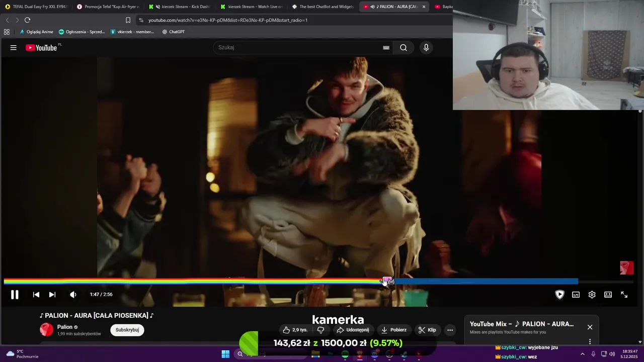
Task: Click the 1:47 / 2:56 time display
Action: (101, 295)
